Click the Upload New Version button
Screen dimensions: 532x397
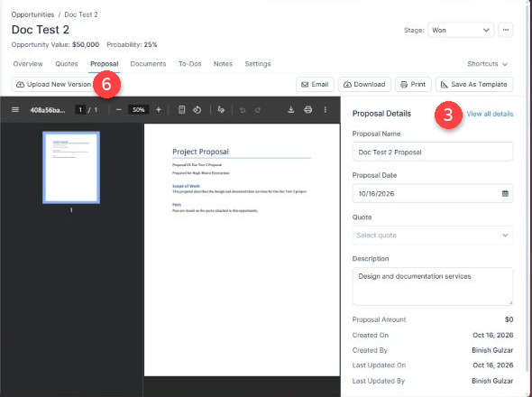54,84
